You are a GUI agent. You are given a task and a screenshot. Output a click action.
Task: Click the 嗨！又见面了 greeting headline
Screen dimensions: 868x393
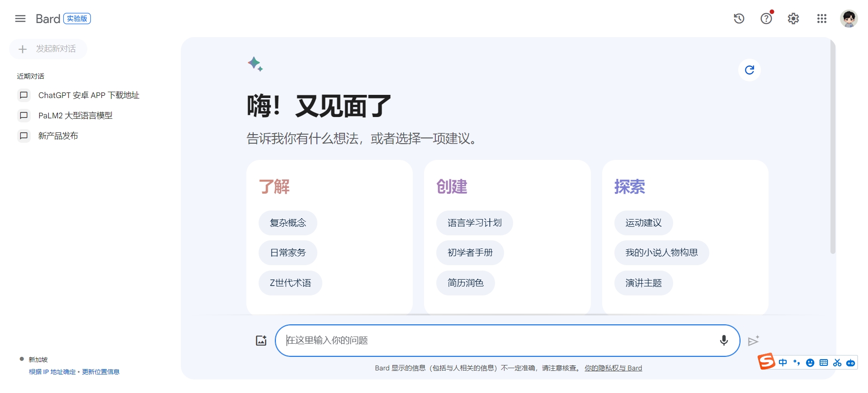319,106
